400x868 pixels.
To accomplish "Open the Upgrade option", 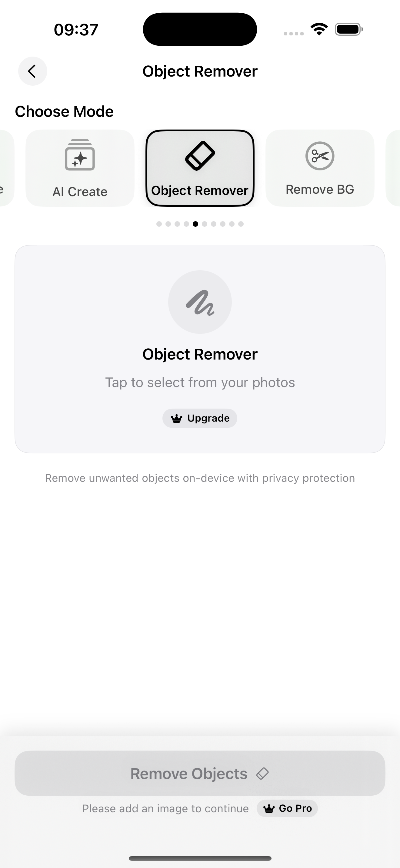I will click(200, 418).
